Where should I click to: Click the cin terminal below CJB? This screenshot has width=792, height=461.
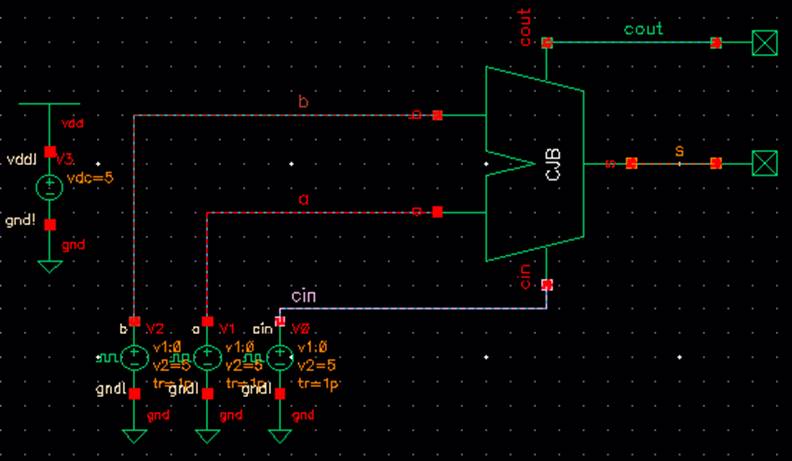tap(547, 285)
